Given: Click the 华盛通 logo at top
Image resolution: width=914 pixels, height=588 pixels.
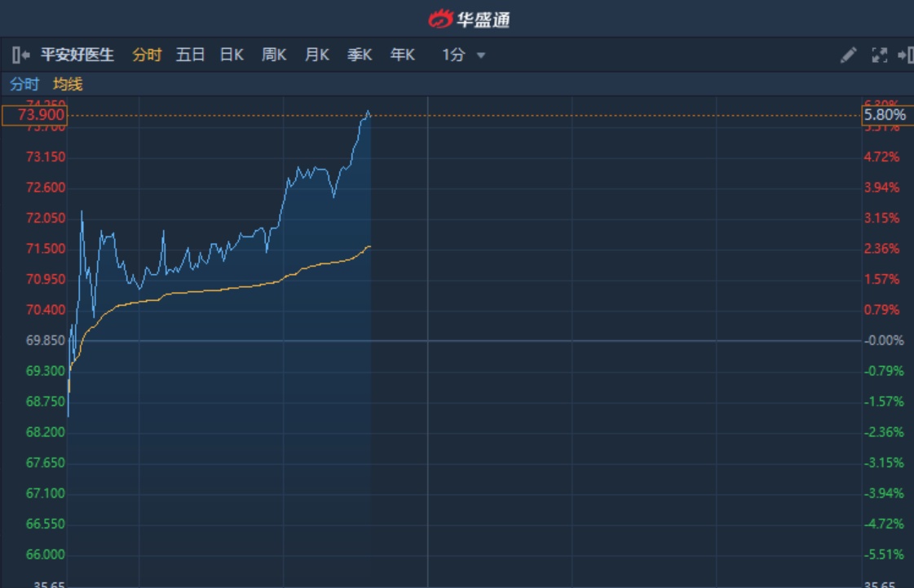Looking at the screenshot, I should [470, 18].
